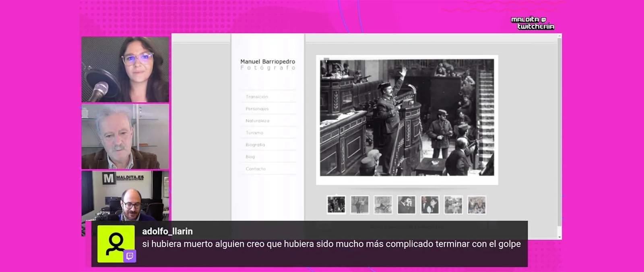Click the Manuel Barriopedro Fotógrafo site title
The image size is (644, 272).
pos(268,64)
